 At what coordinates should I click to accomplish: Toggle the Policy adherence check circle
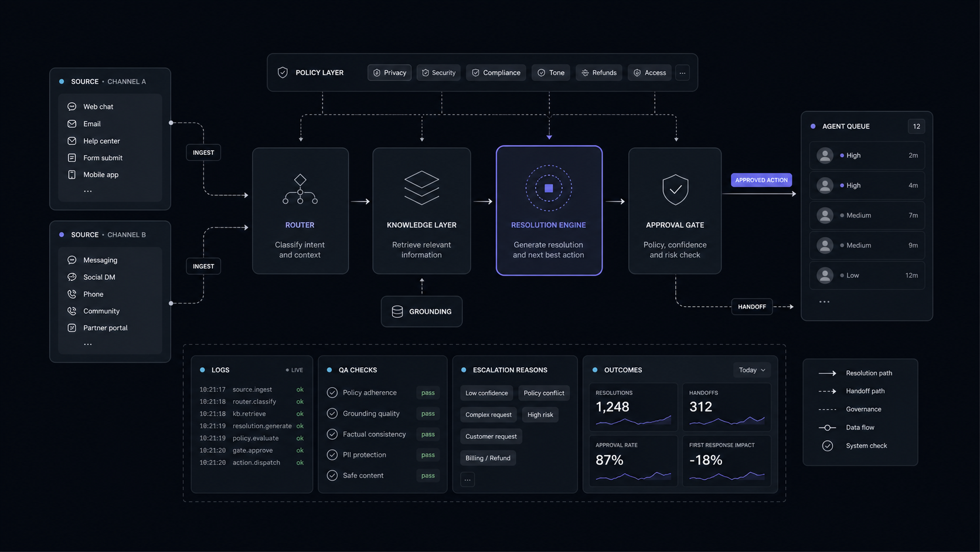point(332,393)
